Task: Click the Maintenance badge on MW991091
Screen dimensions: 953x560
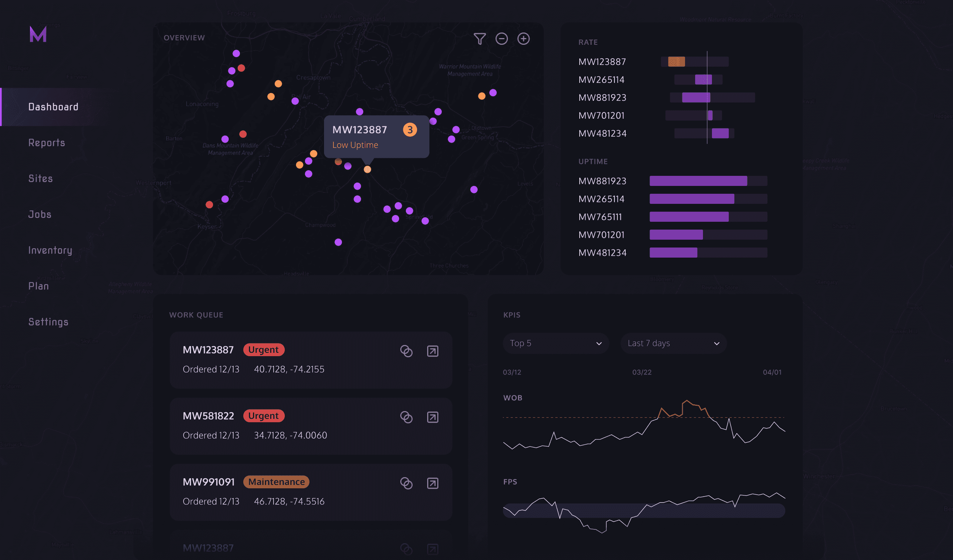Action: pos(276,482)
